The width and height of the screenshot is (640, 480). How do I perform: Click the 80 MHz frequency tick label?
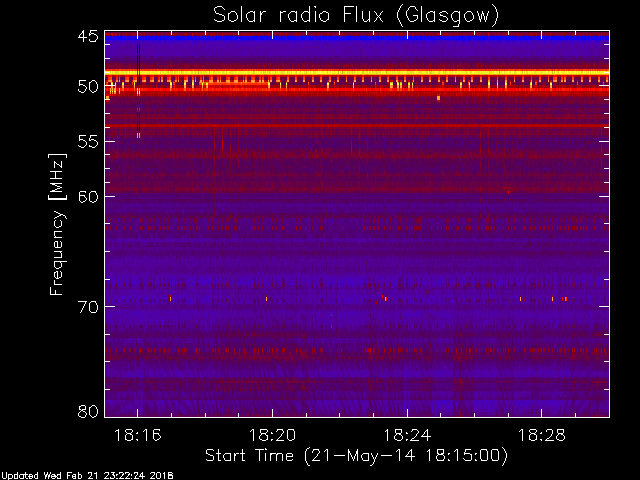[x=88, y=411]
